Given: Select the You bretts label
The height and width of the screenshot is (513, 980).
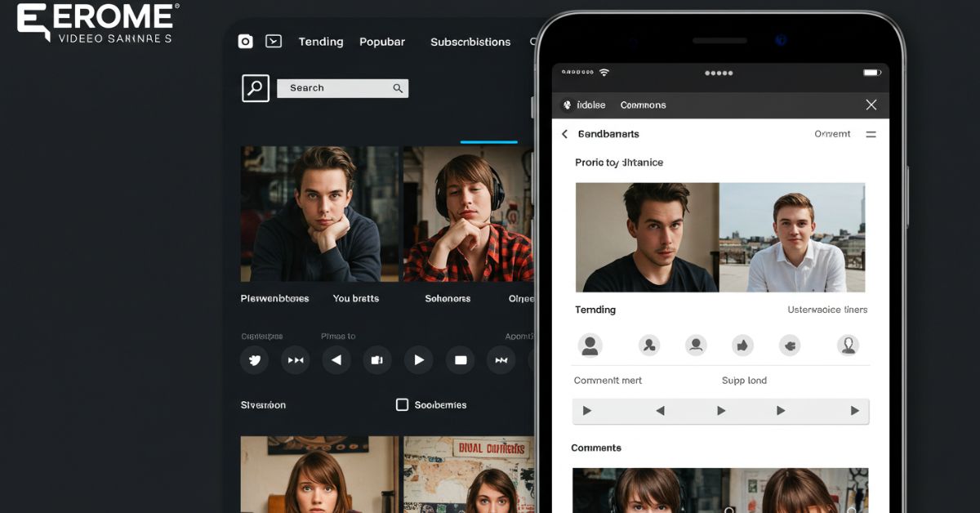Looking at the screenshot, I should (x=356, y=298).
